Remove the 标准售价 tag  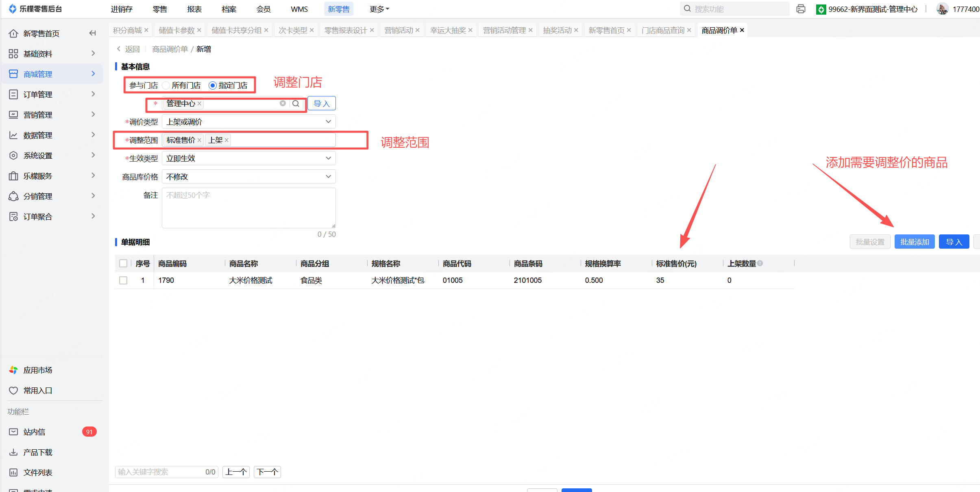[199, 140]
